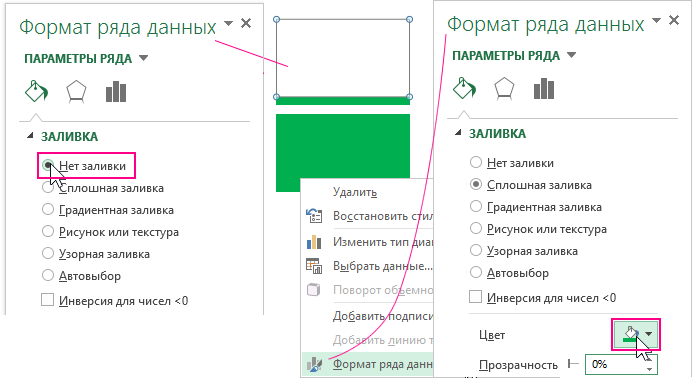Decrease Прозрачность with spinner down arrow

coord(650,370)
